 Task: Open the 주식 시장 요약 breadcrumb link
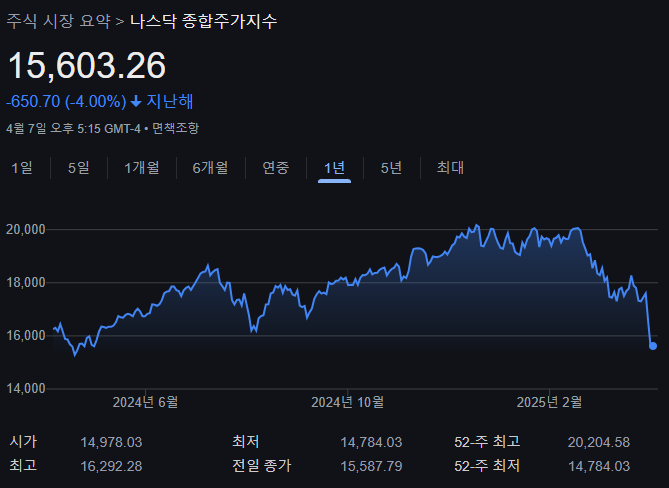coord(58,21)
